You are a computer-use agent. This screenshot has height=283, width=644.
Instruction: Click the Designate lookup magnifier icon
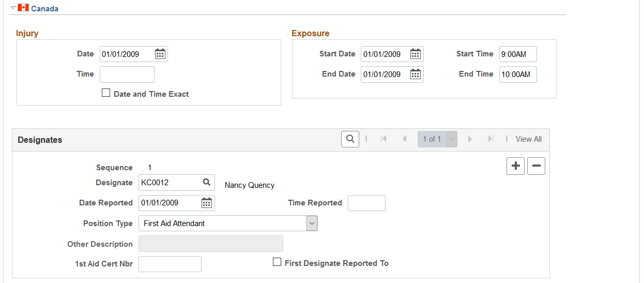point(206,182)
